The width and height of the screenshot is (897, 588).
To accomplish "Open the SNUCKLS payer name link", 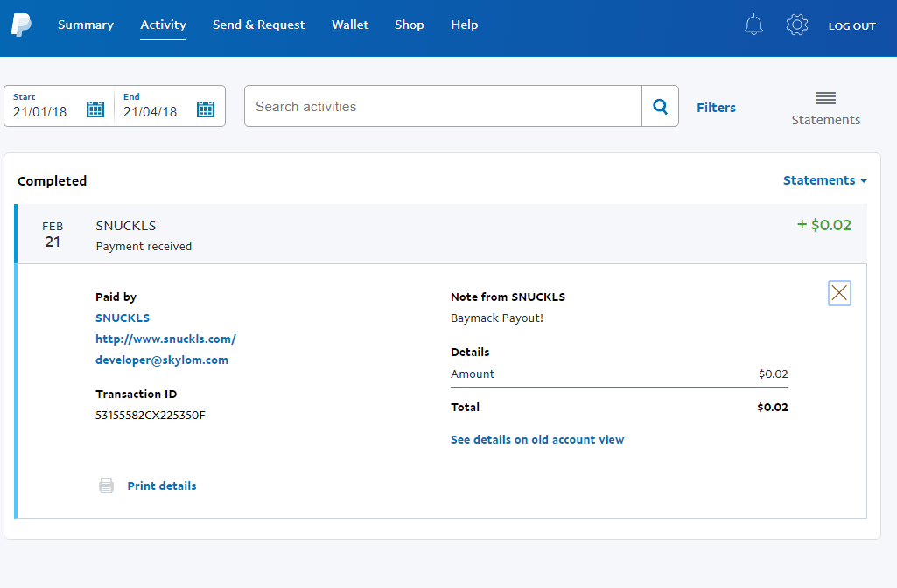I will (123, 318).
